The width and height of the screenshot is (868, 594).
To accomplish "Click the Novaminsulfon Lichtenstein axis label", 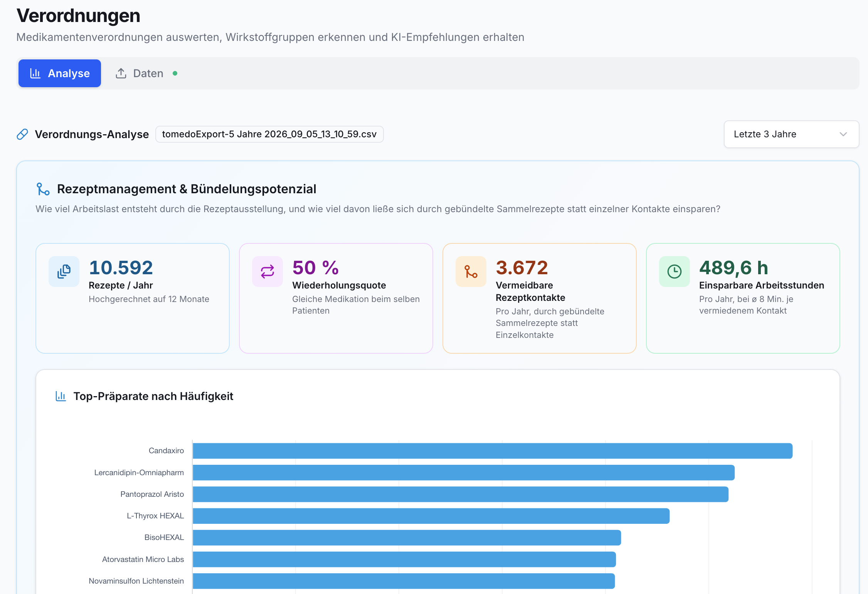I will pyautogui.click(x=136, y=581).
